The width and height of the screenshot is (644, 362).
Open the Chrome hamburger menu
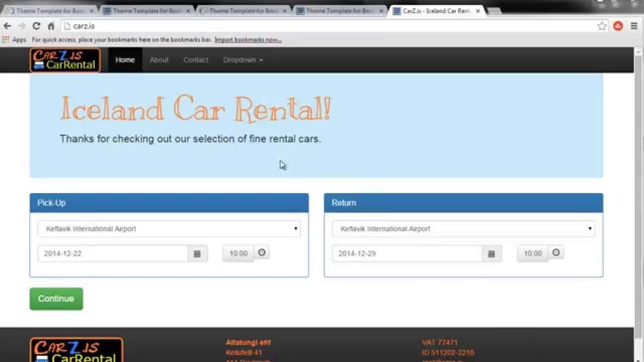click(x=634, y=26)
